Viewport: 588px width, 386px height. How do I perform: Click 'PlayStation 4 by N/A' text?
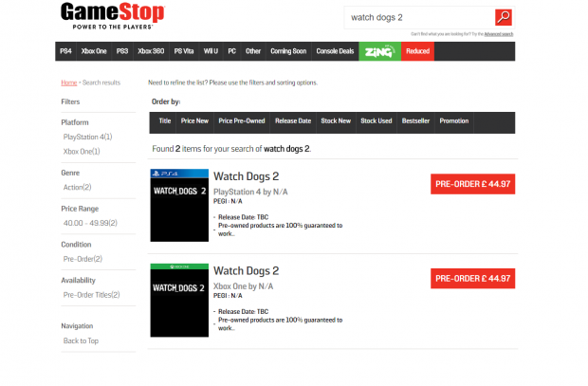(250, 193)
